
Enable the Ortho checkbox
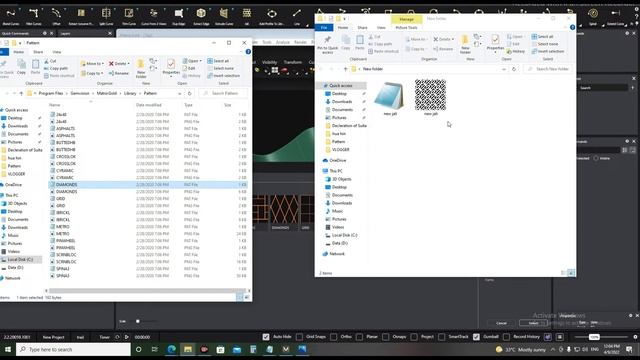[x=333, y=337]
